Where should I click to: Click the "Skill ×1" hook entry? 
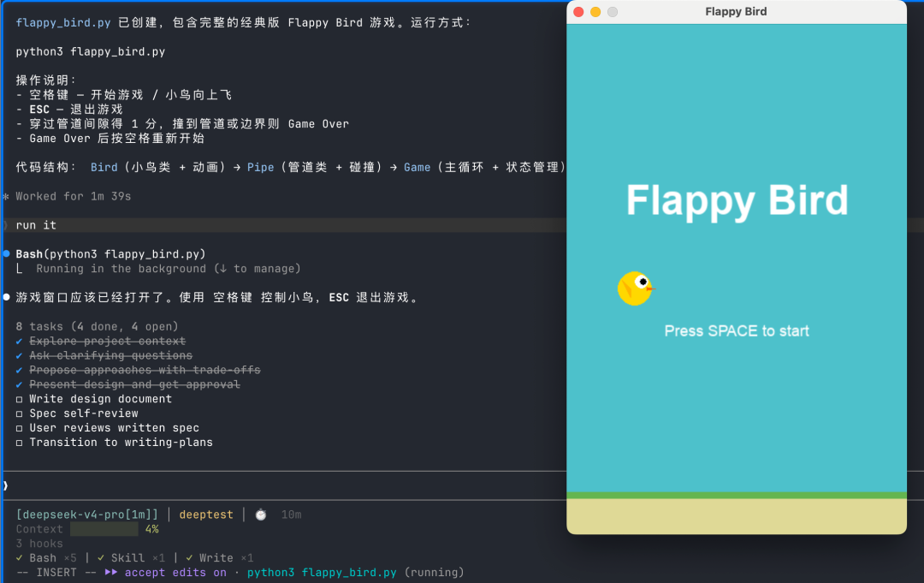tap(131, 557)
